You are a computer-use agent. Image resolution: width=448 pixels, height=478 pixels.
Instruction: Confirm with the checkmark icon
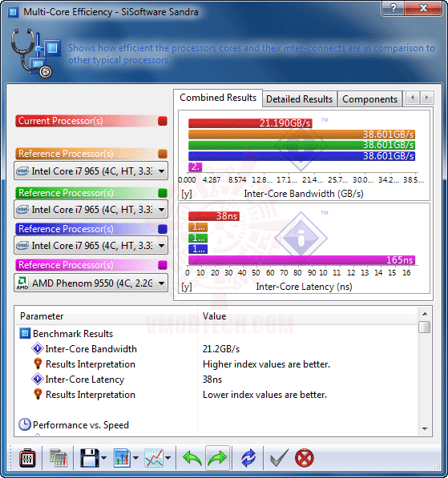click(x=279, y=458)
